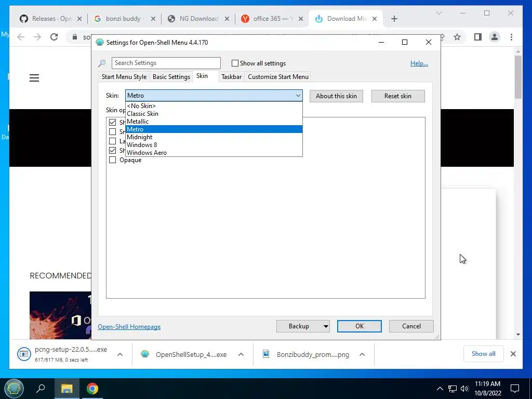532x399 pixels.
Task: Uncheck the first skin option checkbox
Action: click(112, 122)
